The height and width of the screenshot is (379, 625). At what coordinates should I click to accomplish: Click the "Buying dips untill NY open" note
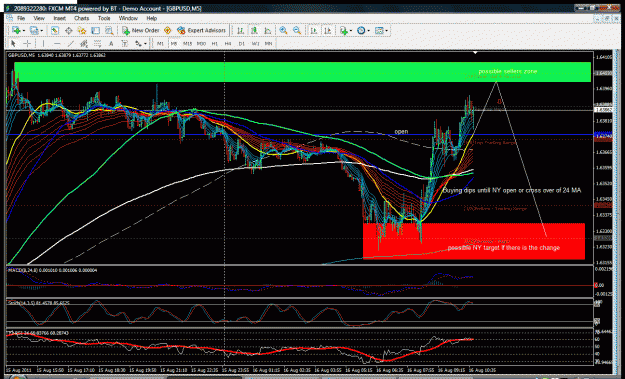click(x=511, y=190)
